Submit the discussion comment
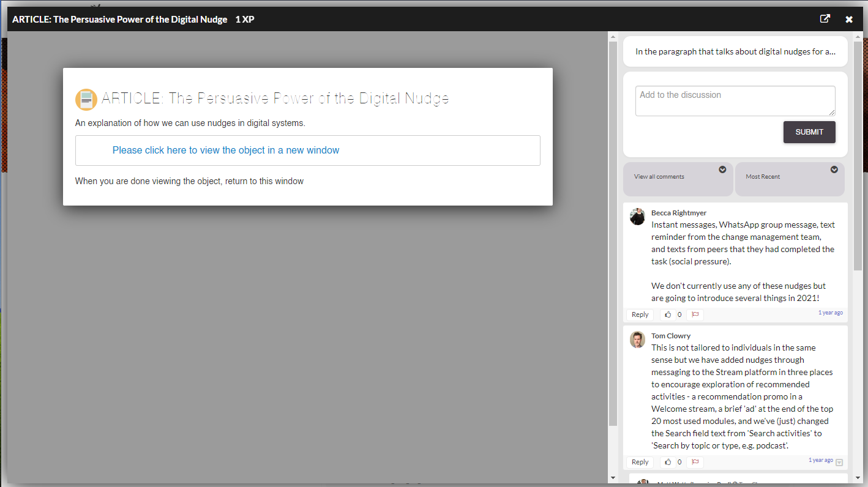 [809, 132]
